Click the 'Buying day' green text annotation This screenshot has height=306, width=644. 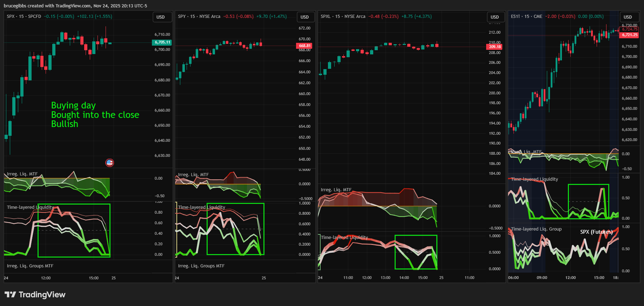pyautogui.click(x=73, y=105)
